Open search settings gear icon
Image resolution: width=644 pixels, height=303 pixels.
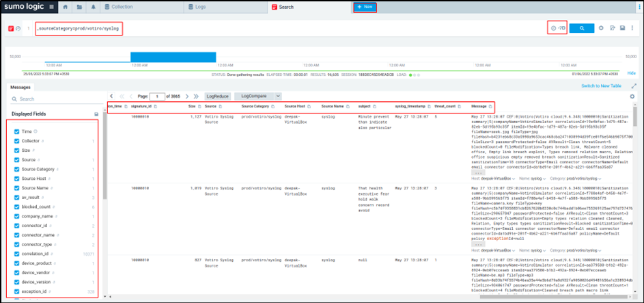(601, 28)
